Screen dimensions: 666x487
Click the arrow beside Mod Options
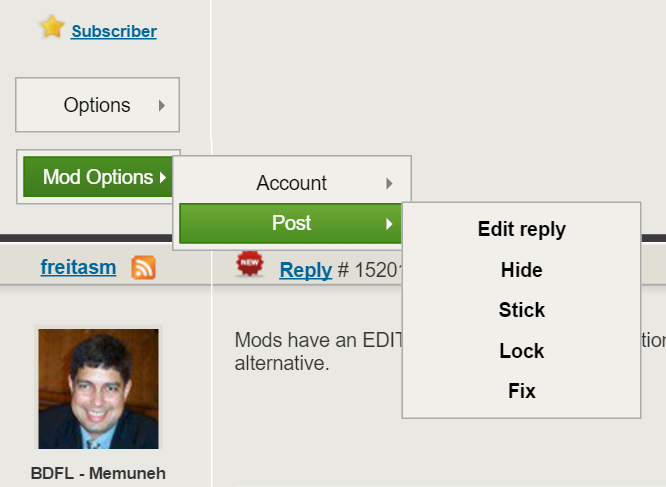[163, 177]
